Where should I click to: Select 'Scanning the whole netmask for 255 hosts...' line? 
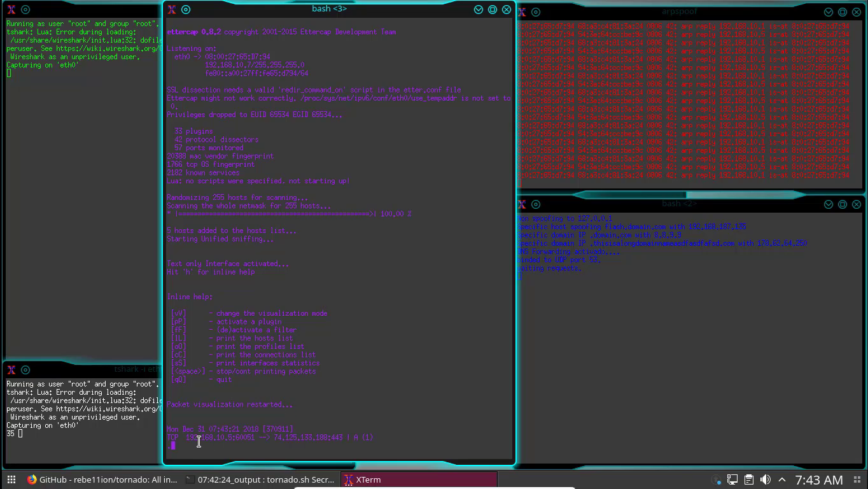pos(249,206)
